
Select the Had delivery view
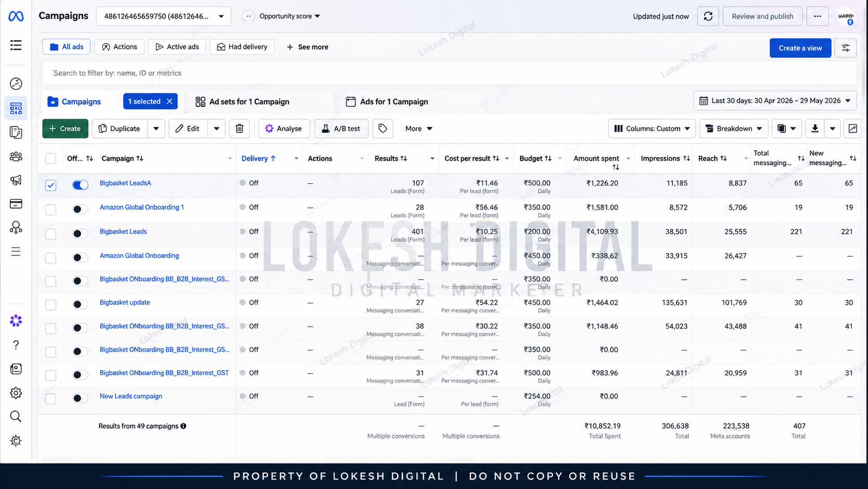pos(242,47)
